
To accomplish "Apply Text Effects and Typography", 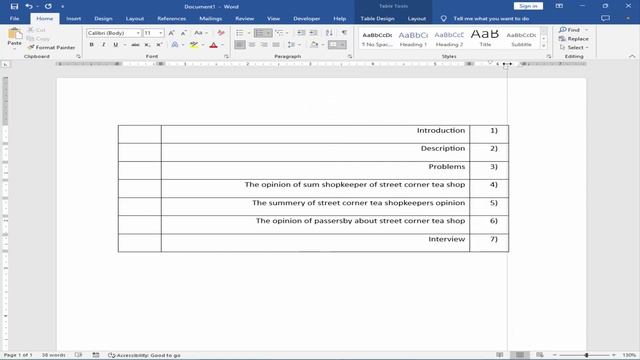I will [175, 44].
